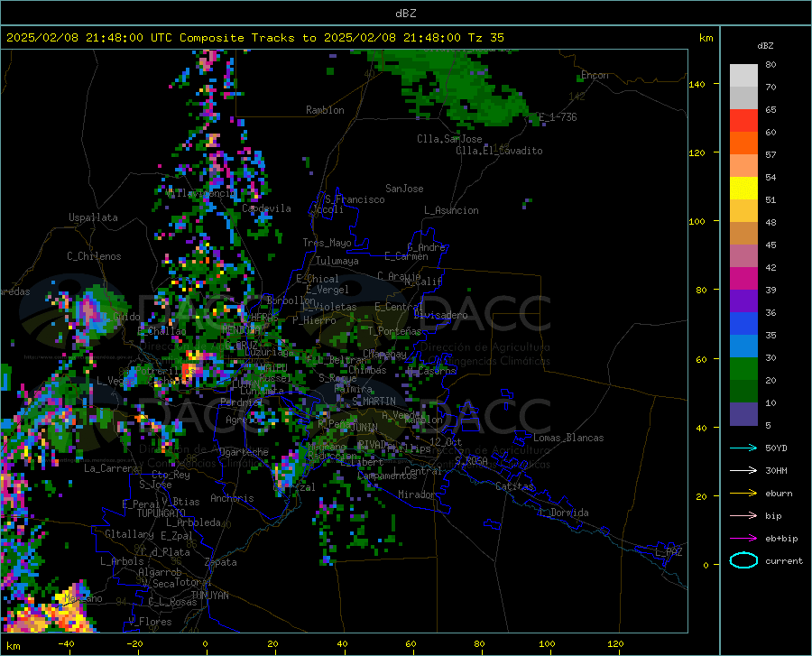This screenshot has width=812, height=656.
Task: Click the 'Tz 35' value in header
Action: click(x=486, y=38)
